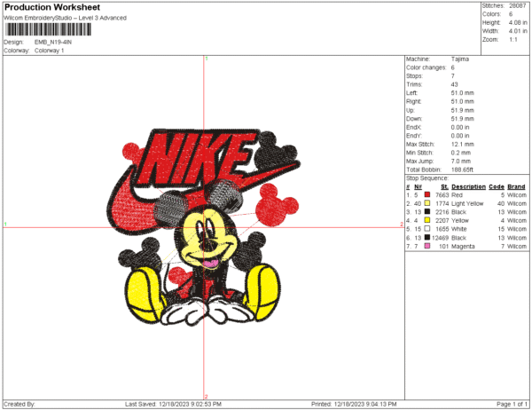This screenshot has width=532, height=410.
Task: Click the Up value '51.9 mm'
Action: coord(463,110)
